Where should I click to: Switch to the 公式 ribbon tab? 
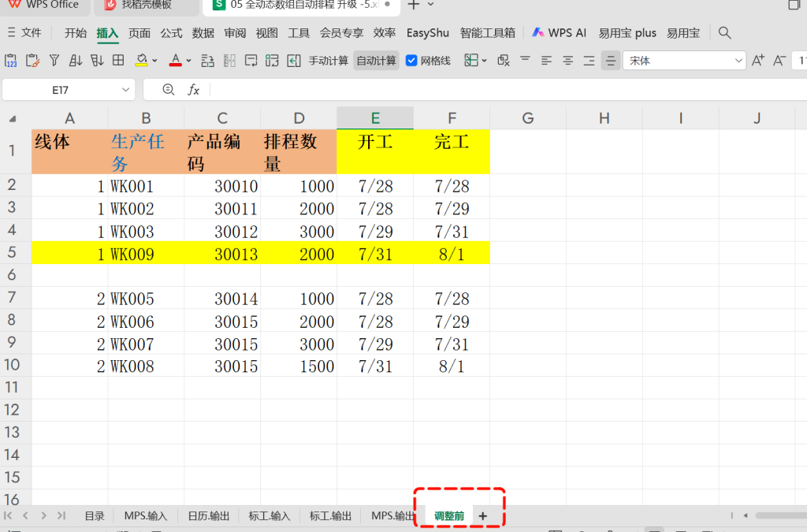tap(171, 33)
